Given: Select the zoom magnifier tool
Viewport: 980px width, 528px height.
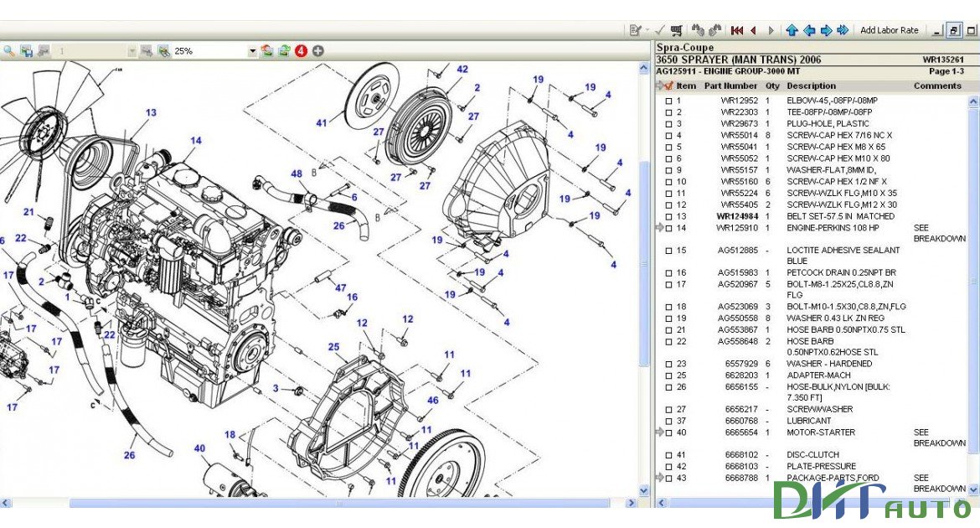Looking at the screenshot, I should pyautogui.click(x=8, y=51).
